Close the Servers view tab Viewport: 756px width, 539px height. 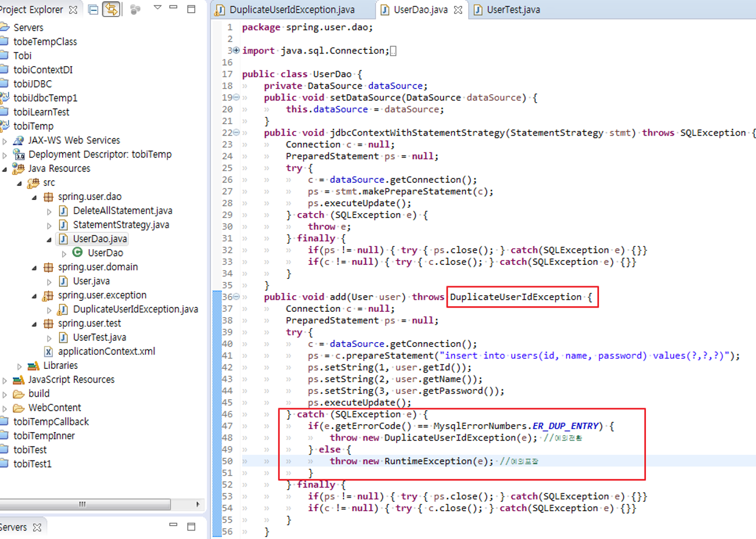37,527
